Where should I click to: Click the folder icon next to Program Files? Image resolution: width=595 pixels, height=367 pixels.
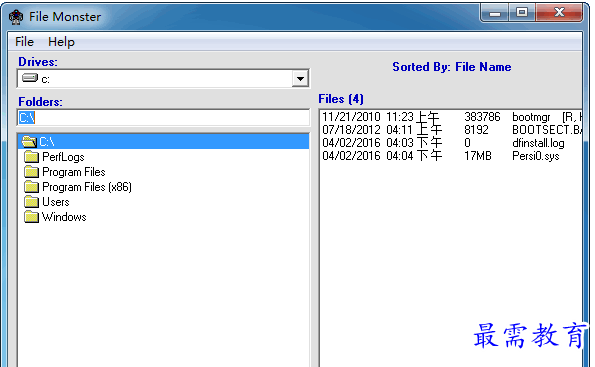point(31,172)
